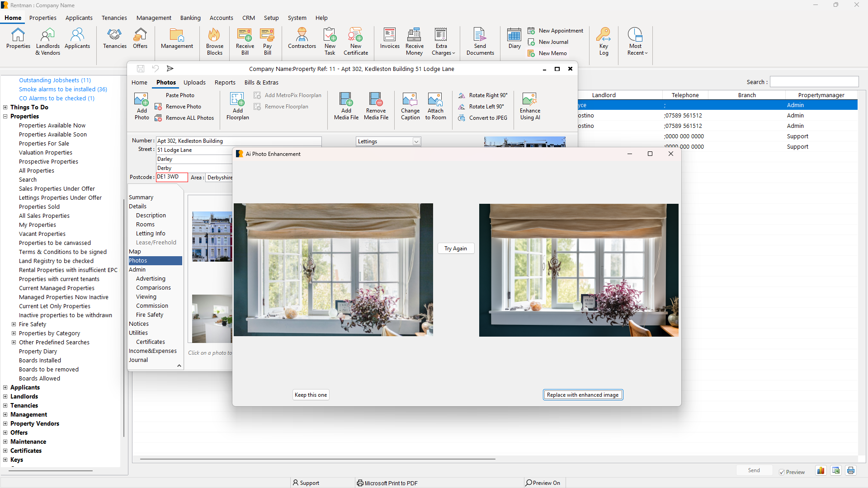Viewport: 868px width, 488px height.
Task: Select the Add Photo tool
Action: click(142, 106)
